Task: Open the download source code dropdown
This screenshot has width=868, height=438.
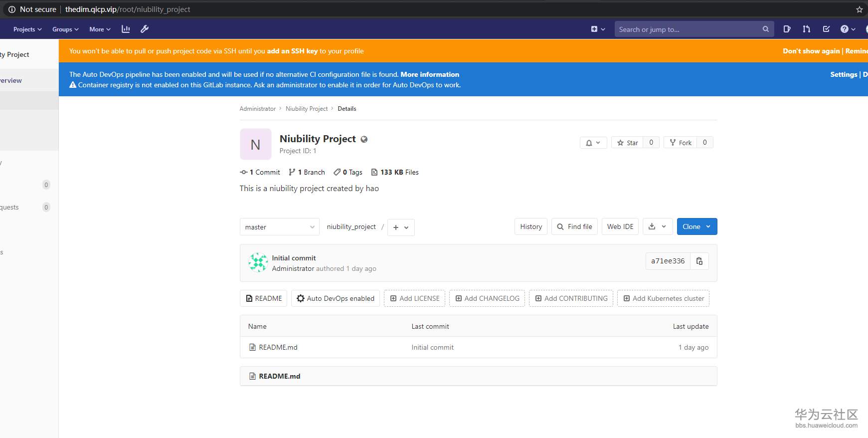Action: point(657,226)
